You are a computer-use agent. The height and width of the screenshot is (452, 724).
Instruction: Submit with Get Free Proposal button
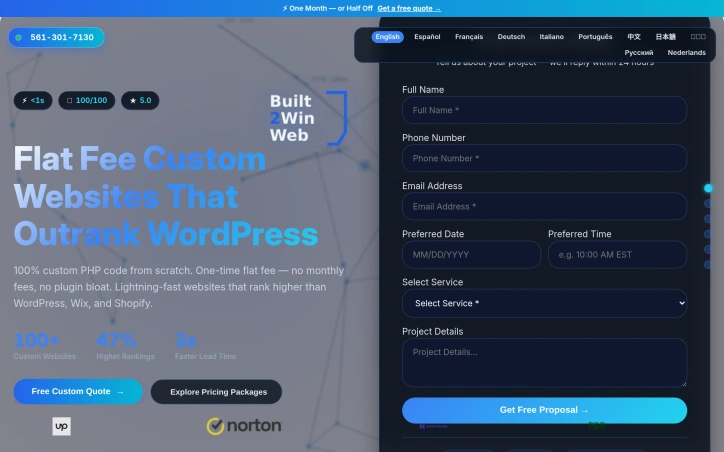(x=544, y=410)
